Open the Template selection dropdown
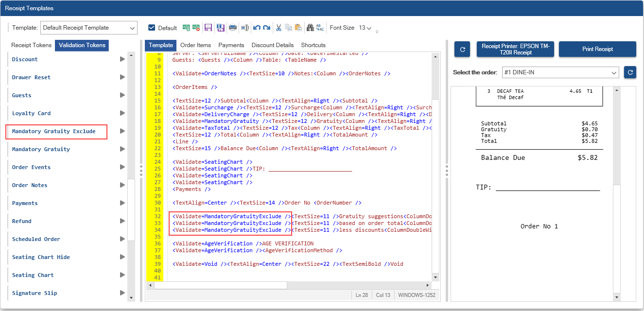The image size is (644, 311). (89, 28)
